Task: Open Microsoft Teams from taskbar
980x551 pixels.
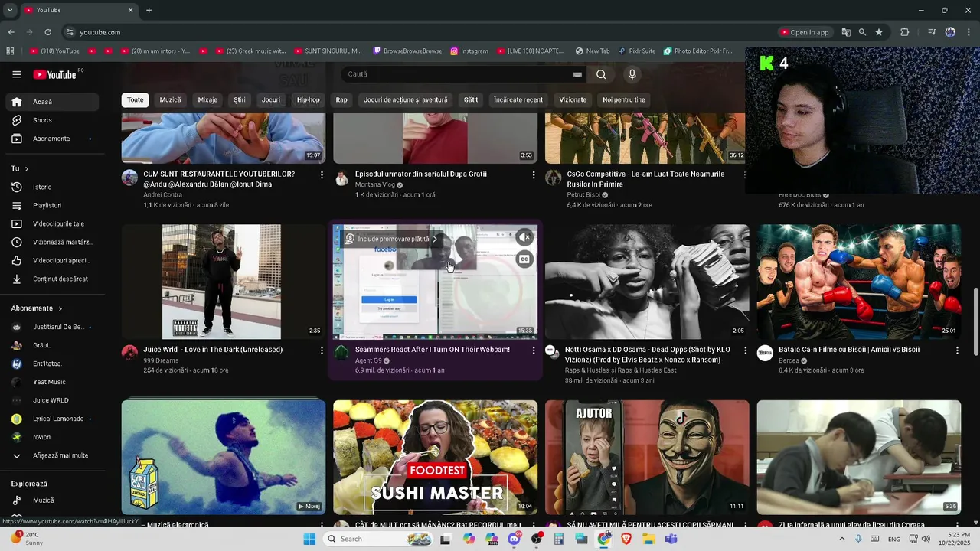Action: tap(671, 539)
